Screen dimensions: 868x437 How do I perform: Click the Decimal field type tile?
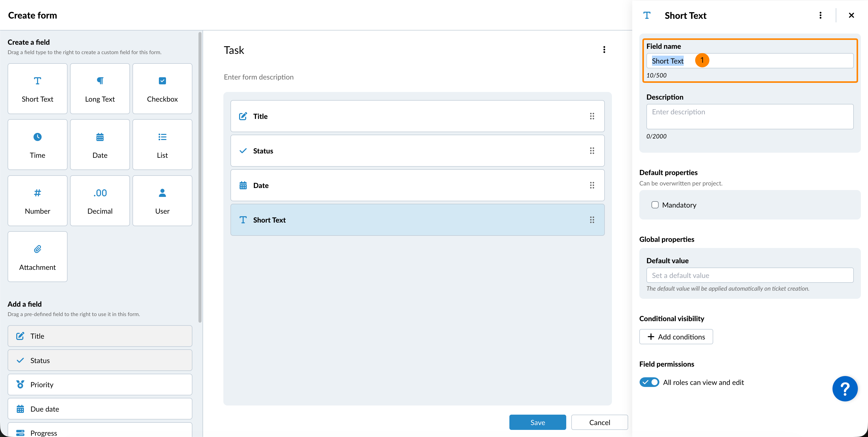pyautogui.click(x=100, y=201)
